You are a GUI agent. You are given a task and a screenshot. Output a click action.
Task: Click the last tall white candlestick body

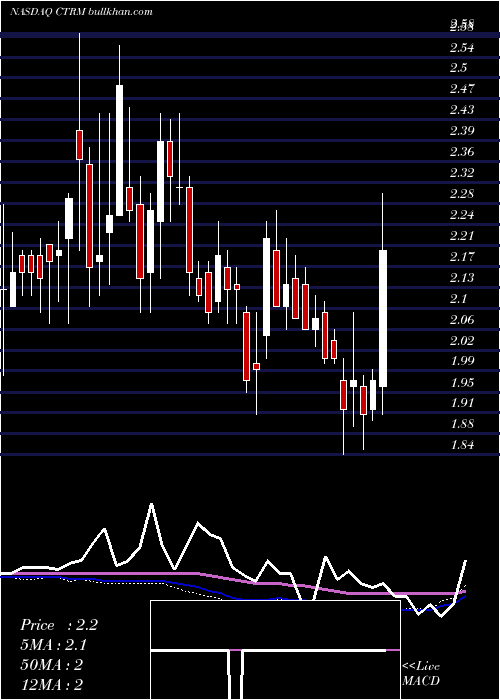383,318
